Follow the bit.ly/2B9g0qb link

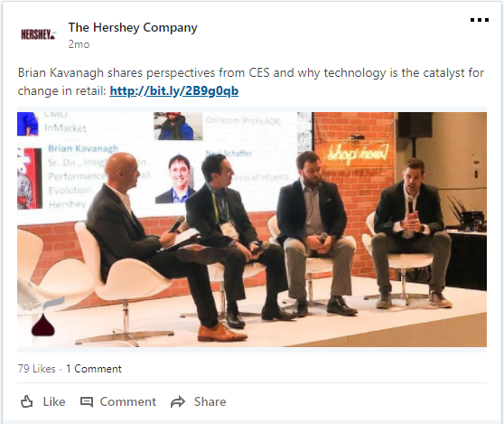tap(174, 91)
